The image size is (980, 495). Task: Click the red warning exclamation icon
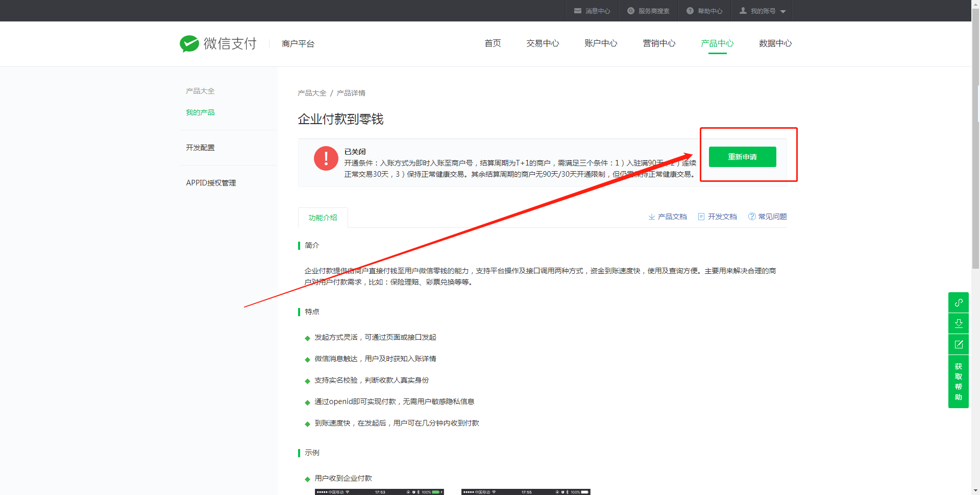pos(326,158)
